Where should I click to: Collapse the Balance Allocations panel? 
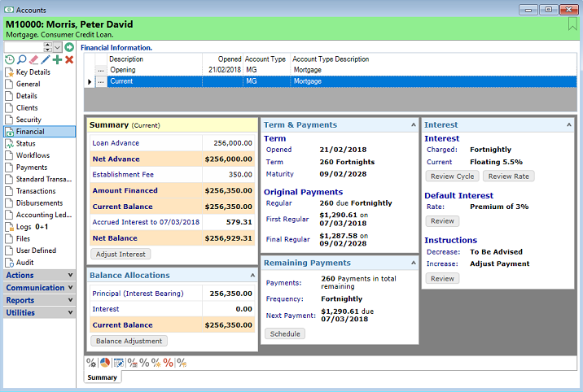click(252, 275)
